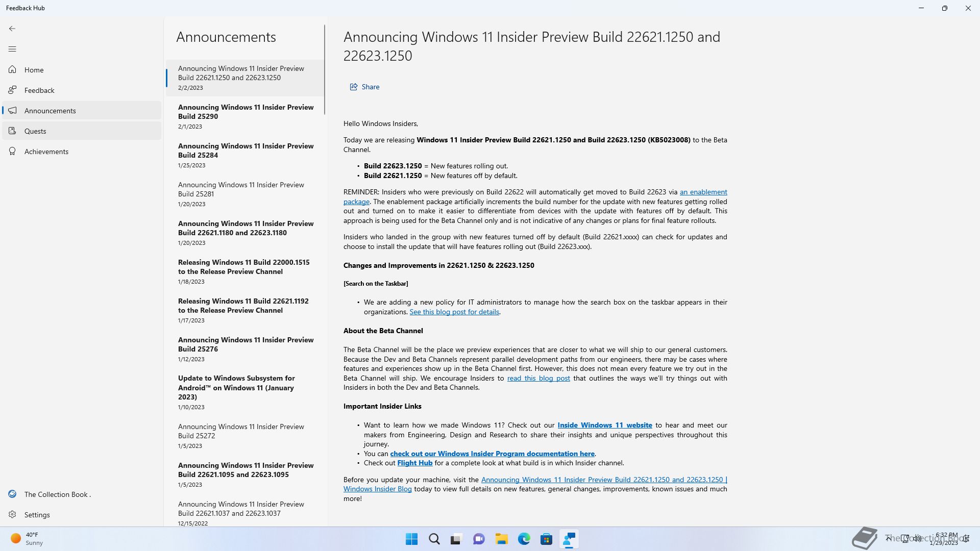Click the Settings gear icon
980x551 pixels.
[x=12, y=514]
